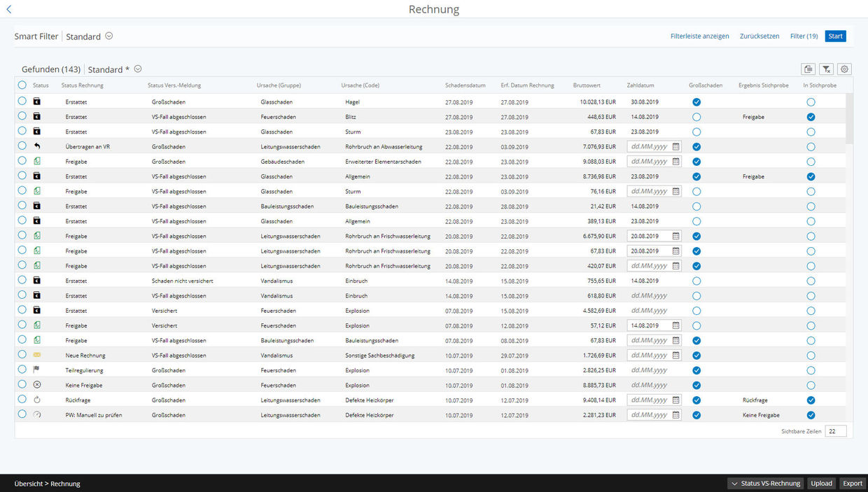Viewport: 868px width, 492px height.
Task: Toggle Großschaden checkbox in the Hagel row
Action: coord(696,102)
